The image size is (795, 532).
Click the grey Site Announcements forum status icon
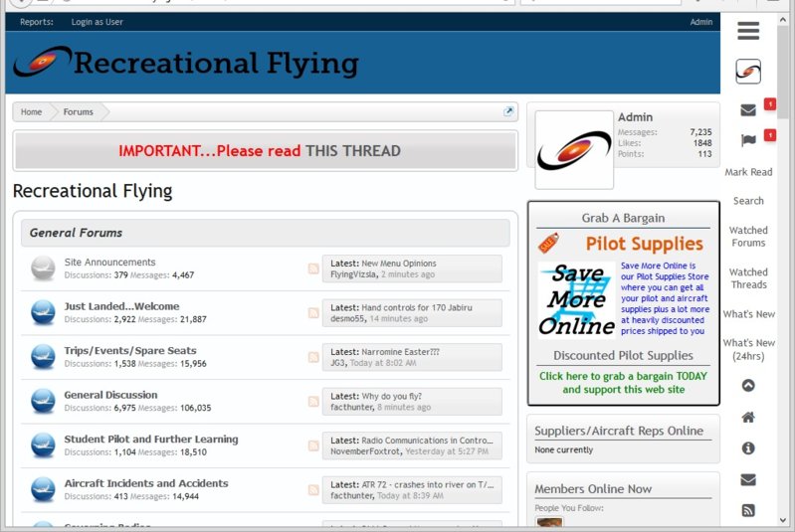click(x=43, y=268)
